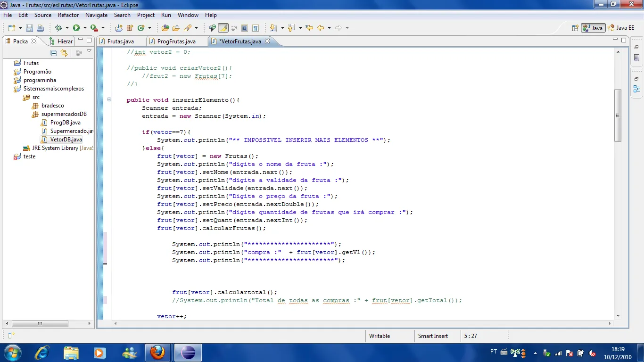Click the Open Type toolbar icon
The image size is (644, 362).
coord(165,28)
